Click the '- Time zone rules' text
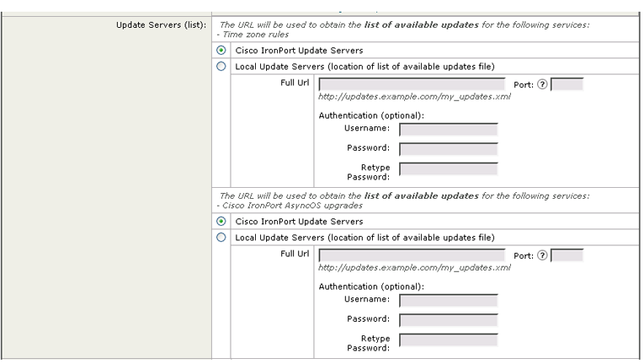This screenshot has height=364, width=644. coord(253,35)
